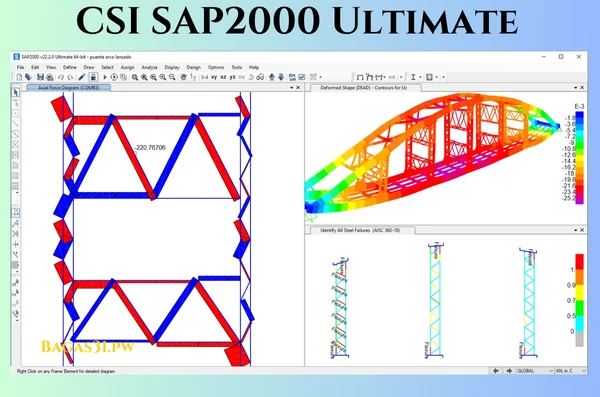Open the Display menu
Viewport: 600px width, 397px height.
(172, 67)
